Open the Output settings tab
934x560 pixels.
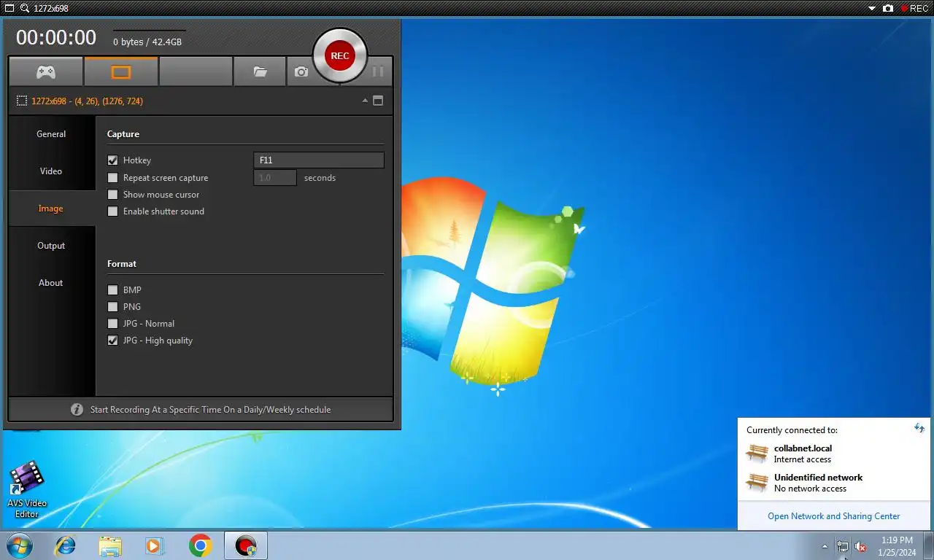pyautogui.click(x=51, y=246)
